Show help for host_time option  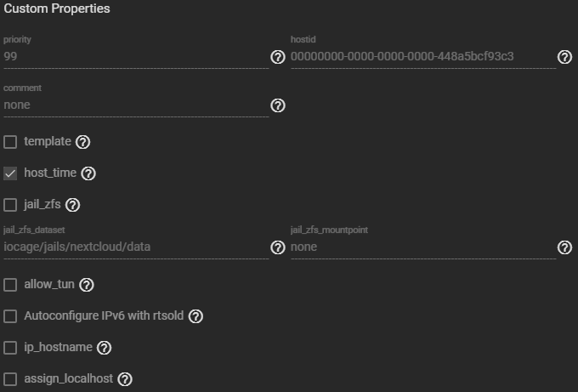(x=88, y=173)
